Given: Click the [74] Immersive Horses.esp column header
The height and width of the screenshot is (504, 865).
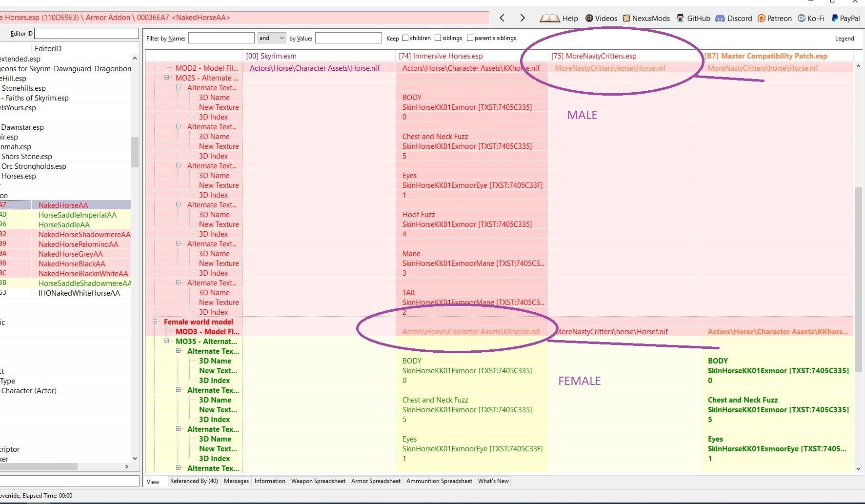Looking at the screenshot, I should [472, 56].
